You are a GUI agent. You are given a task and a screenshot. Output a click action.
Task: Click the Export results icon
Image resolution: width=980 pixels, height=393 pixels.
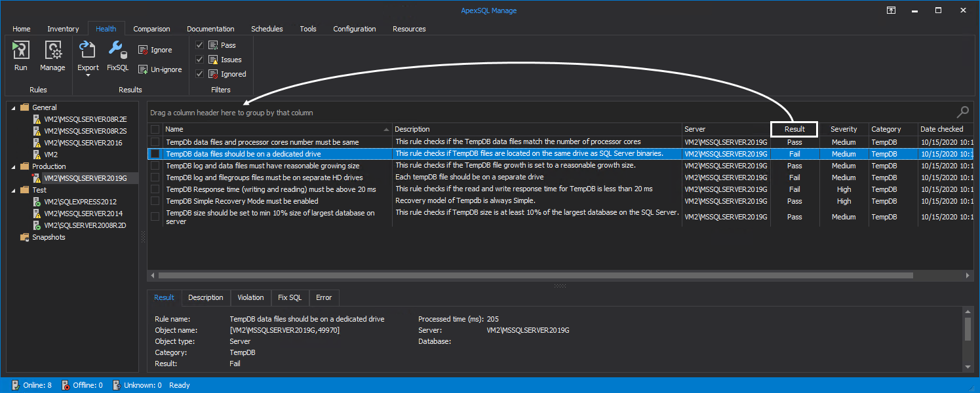pyautogui.click(x=88, y=50)
